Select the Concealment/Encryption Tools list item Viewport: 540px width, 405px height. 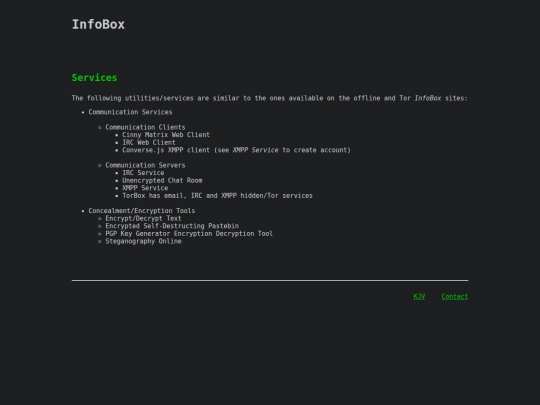tap(142, 211)
